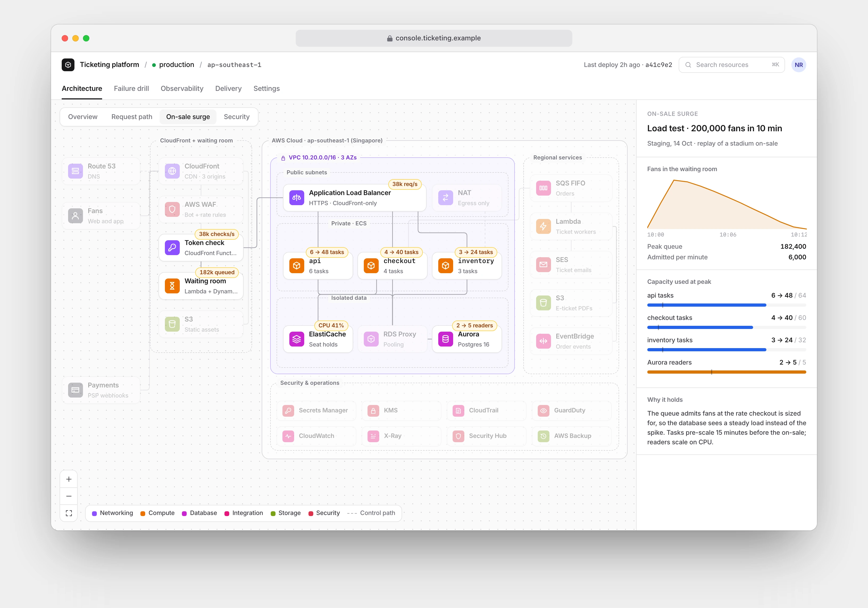Click the Application Load Balancer scale icon
Viewport: 868px width, 608px height.
coord(297,198)
